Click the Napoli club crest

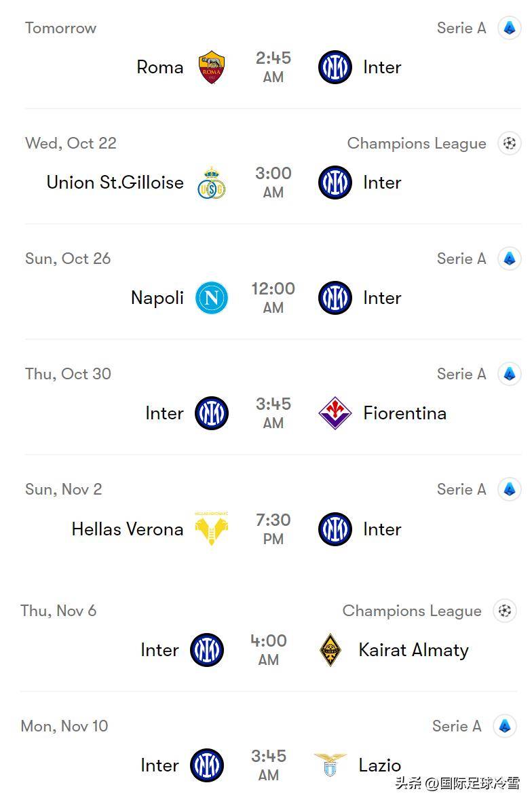pos(212,298)
